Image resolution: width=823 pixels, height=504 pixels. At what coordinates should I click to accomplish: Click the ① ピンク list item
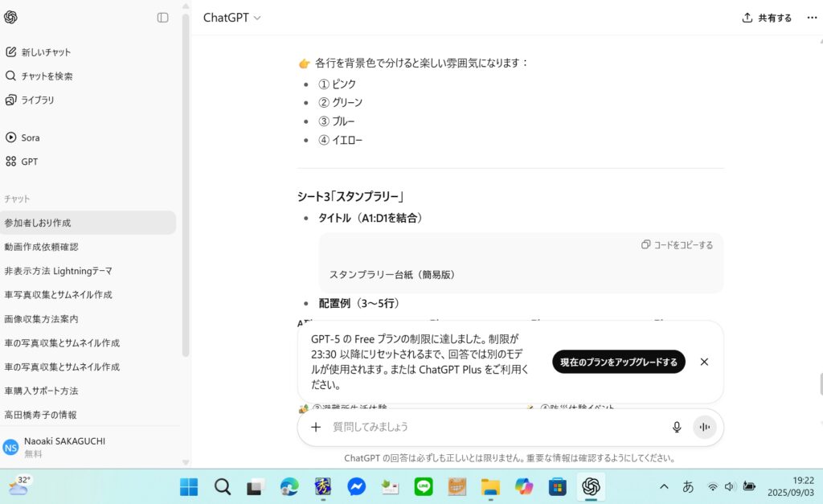(337, 84)
